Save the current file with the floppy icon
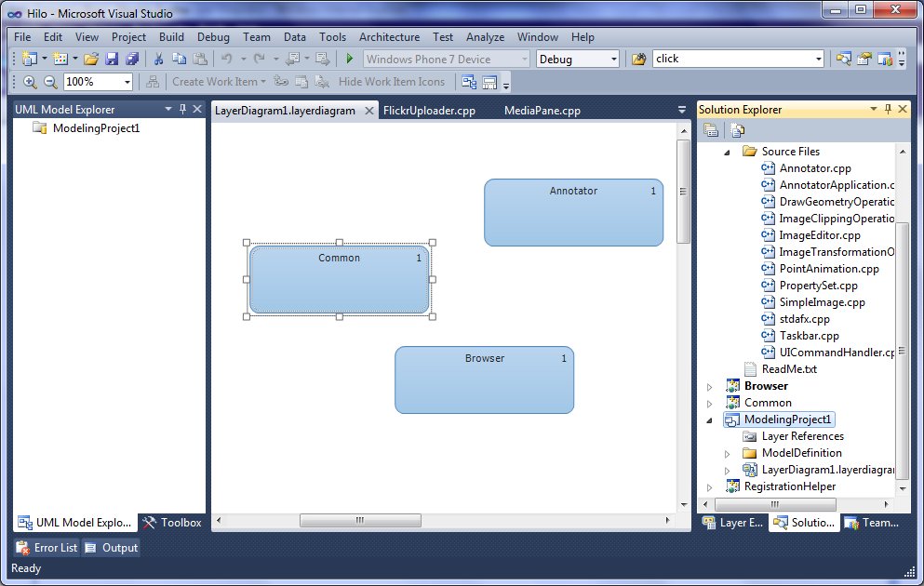Viewport: 924px width, 586px height. coord(112,59)
